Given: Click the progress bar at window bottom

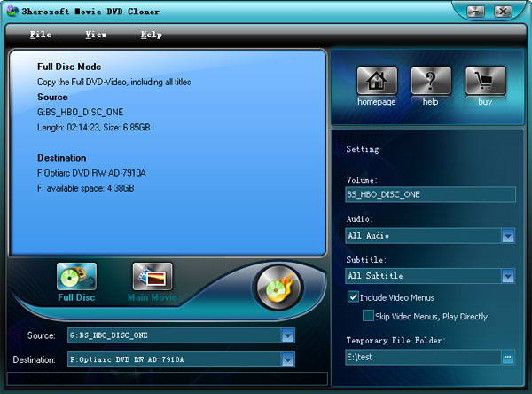Looking at the screenshot, I should tap(168, 378).
